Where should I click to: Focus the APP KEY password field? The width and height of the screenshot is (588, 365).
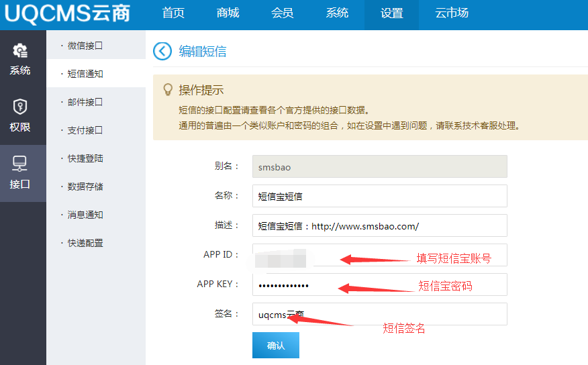(379, 284)
